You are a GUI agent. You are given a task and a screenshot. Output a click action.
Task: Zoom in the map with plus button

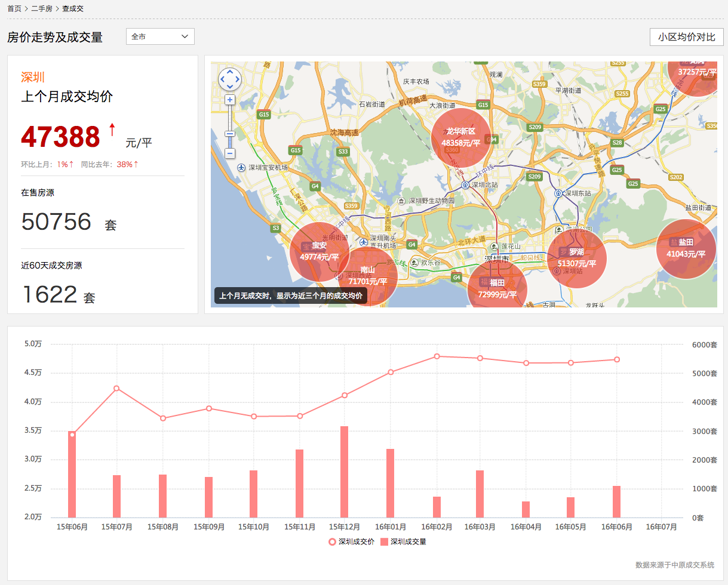230,100
